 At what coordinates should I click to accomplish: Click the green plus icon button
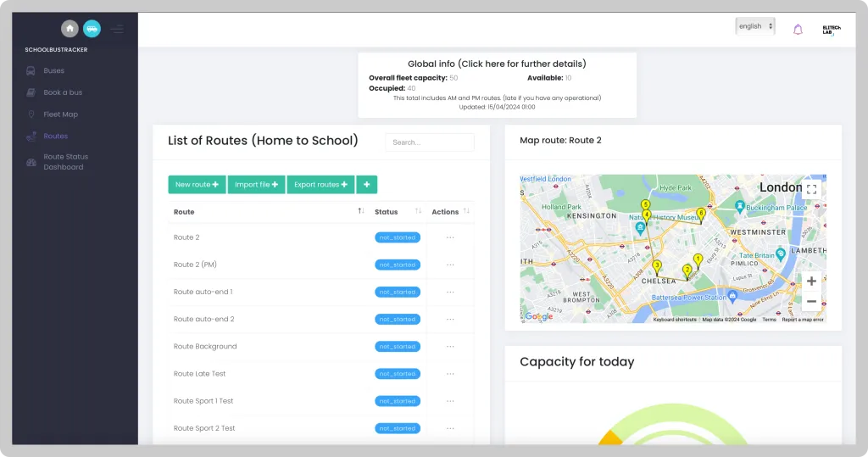click(367, 185)
